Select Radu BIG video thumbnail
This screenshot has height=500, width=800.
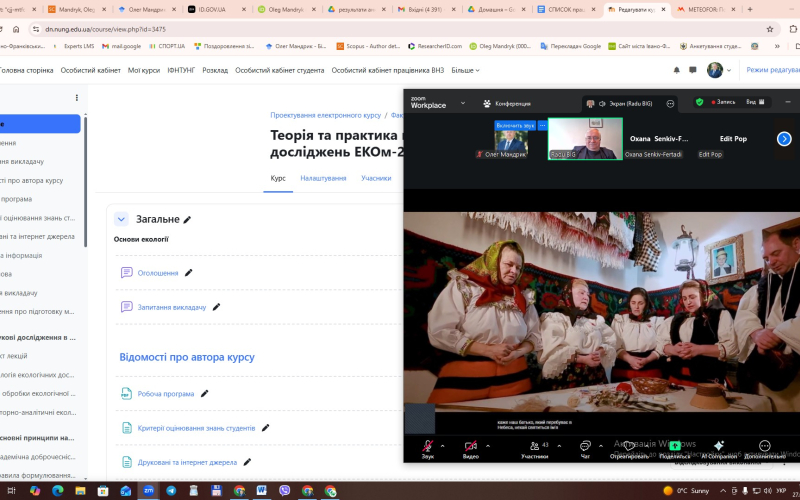point(585,139)
